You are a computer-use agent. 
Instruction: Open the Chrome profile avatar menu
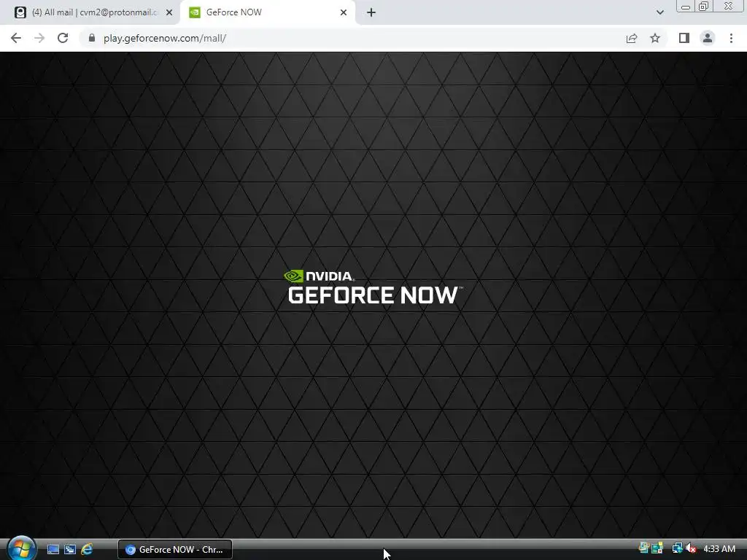pyautogui.click(x=708, y=38)
